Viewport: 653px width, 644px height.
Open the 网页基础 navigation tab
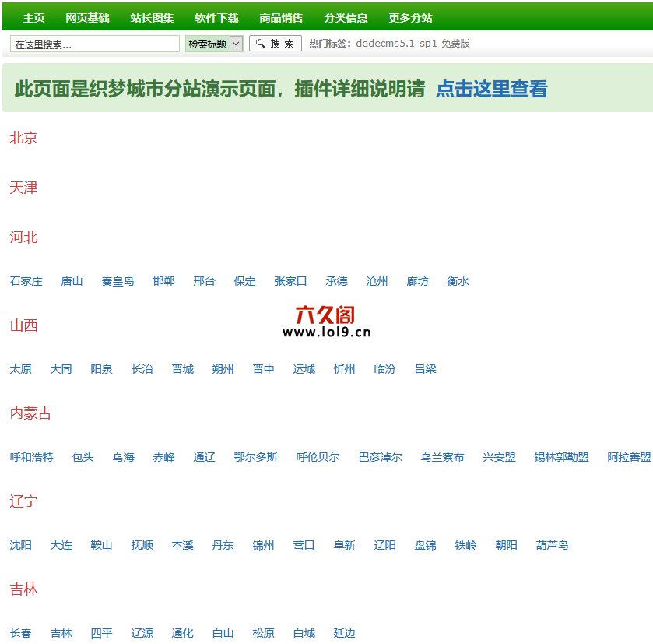pos(87,18)
